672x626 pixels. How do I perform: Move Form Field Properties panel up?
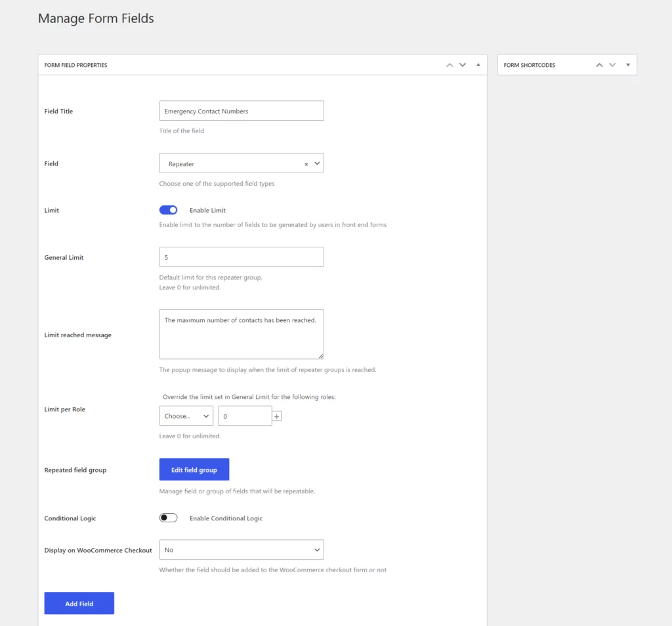coord(450,65)
